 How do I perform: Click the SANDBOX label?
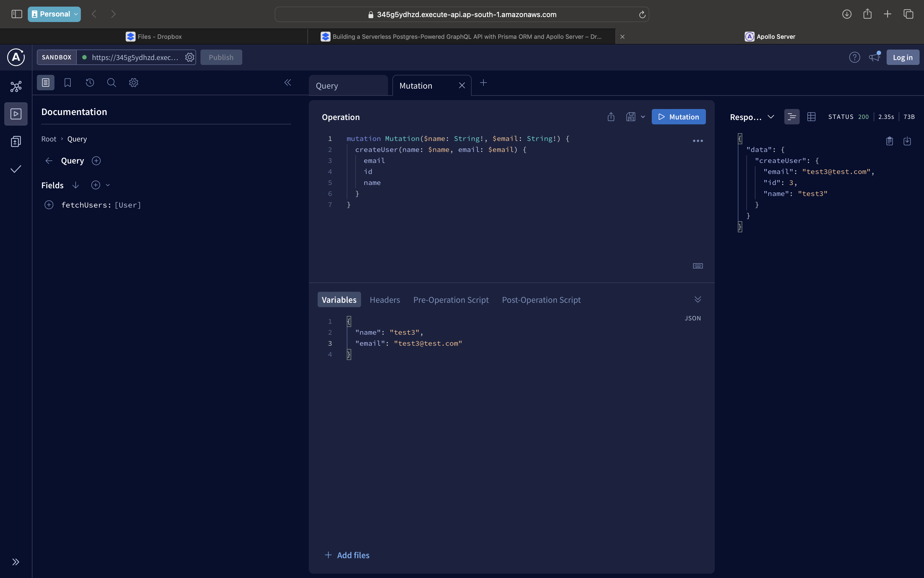click(x=56, y=57)
